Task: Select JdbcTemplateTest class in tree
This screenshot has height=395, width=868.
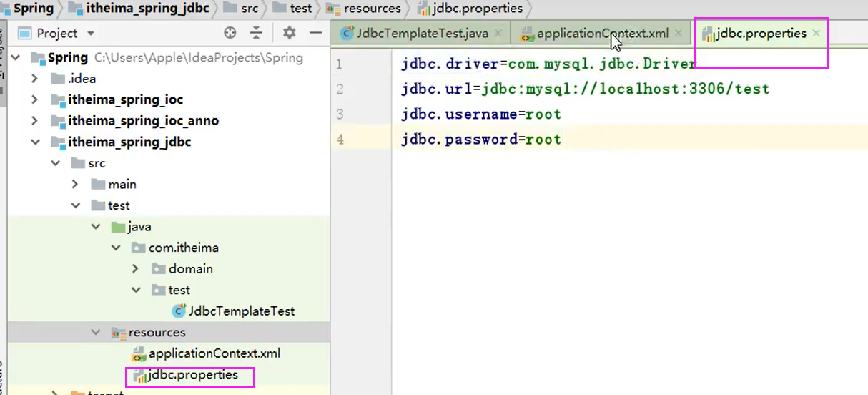Action: tap(242, 311)
